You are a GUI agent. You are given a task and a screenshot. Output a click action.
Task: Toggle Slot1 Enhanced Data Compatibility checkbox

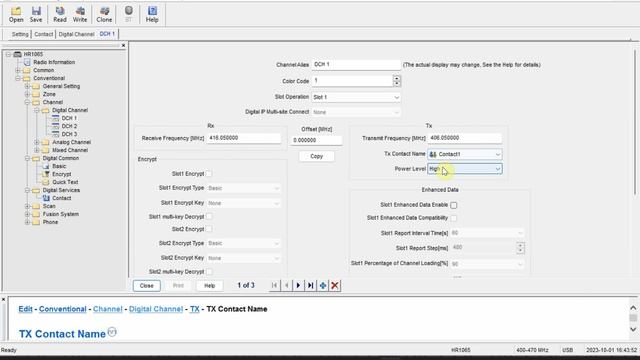click(453, 218)
